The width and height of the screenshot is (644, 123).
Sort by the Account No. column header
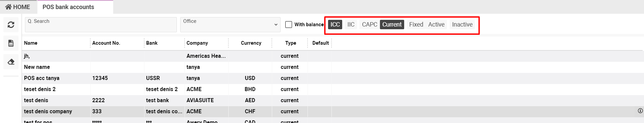point(106,43)
